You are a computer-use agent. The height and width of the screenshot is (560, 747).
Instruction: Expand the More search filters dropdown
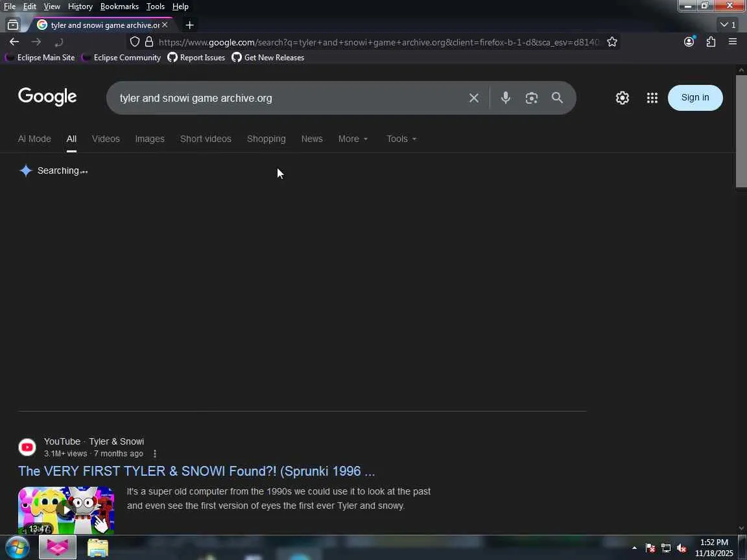coord(353,139)
